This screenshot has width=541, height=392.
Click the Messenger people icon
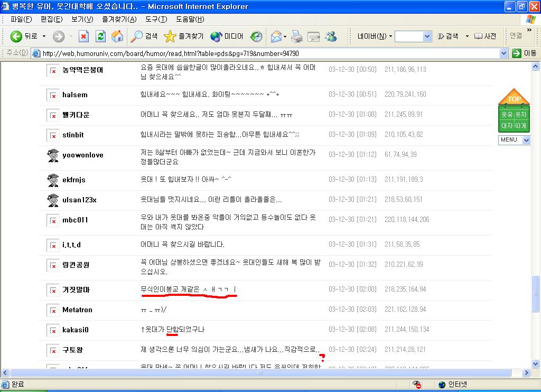pyautogui.click(x=331, y=36)
